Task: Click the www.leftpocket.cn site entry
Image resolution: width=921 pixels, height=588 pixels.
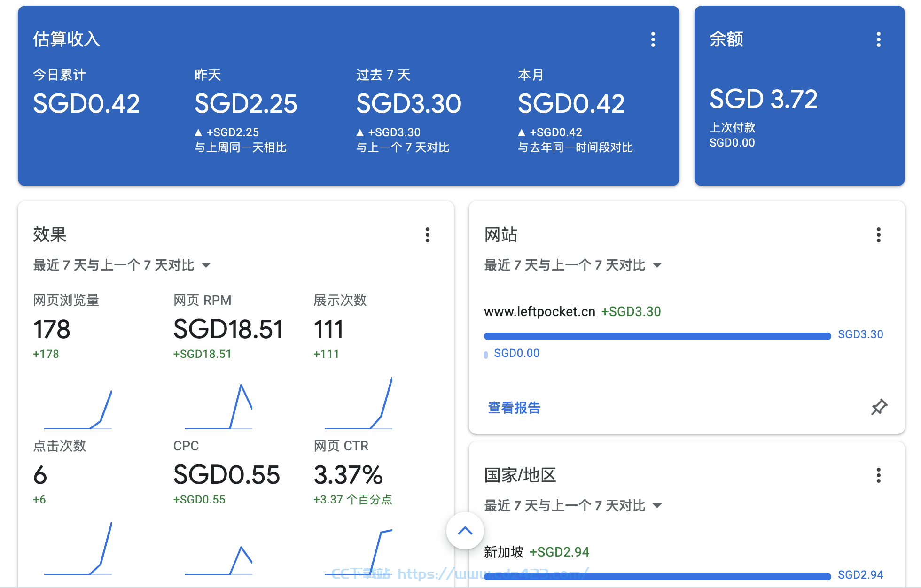Action: [539, 311]
